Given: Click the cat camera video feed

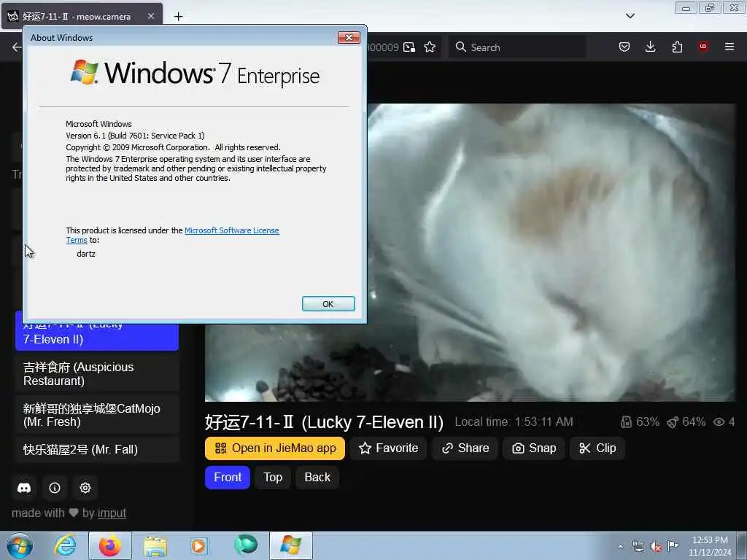Looking at the screenshot, I should [551, 252].
